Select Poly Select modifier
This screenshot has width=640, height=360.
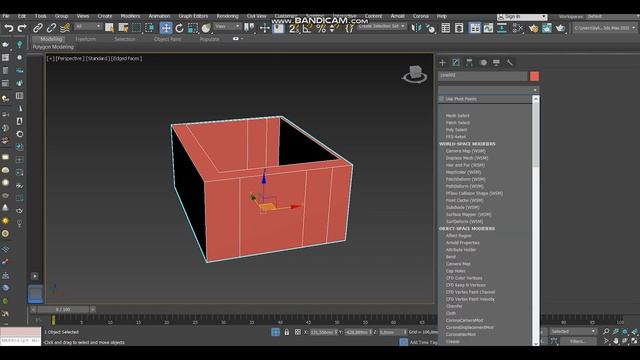click(x=456, y=130)
